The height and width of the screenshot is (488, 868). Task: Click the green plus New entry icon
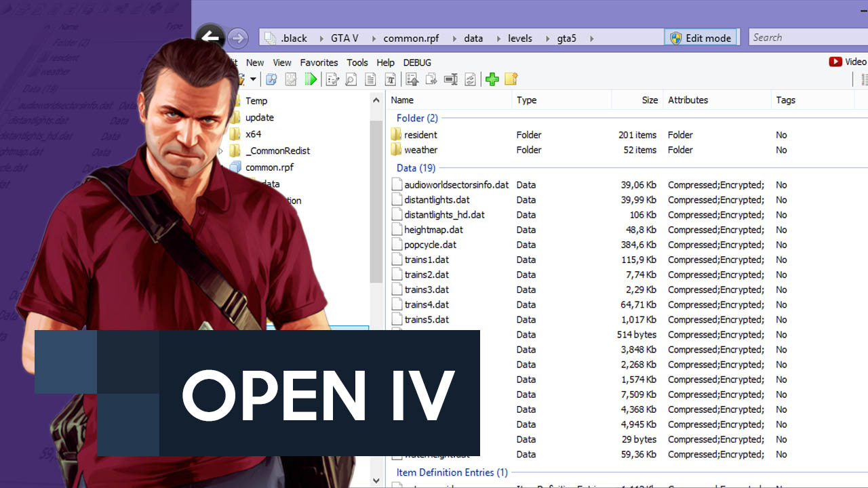pos(492,79)
